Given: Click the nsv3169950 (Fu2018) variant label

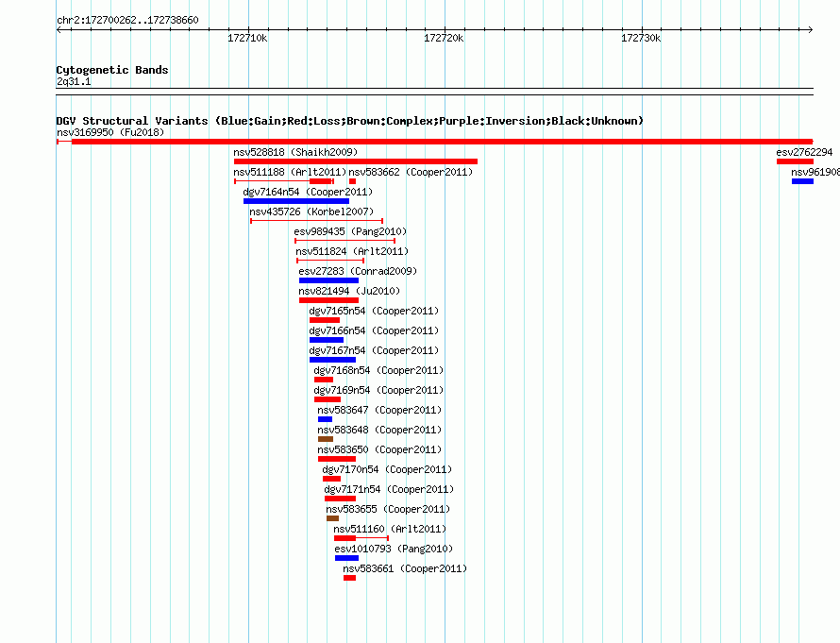Looking at the screenshot, I should tap(110, 132).
